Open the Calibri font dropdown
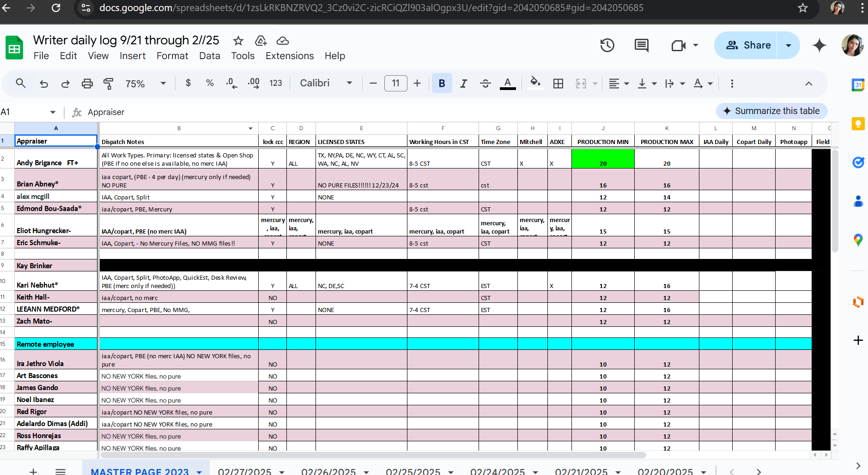 coord(326,83)
